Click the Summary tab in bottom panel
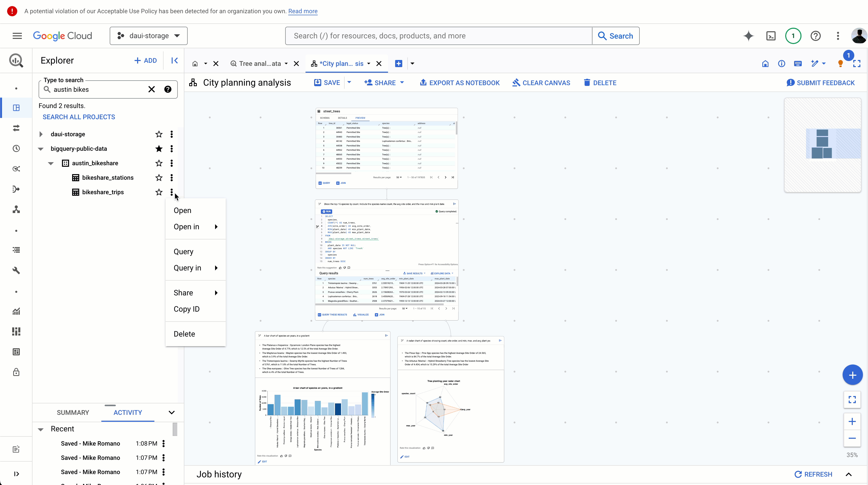868x485 pixels. click(x=73, y=412)
